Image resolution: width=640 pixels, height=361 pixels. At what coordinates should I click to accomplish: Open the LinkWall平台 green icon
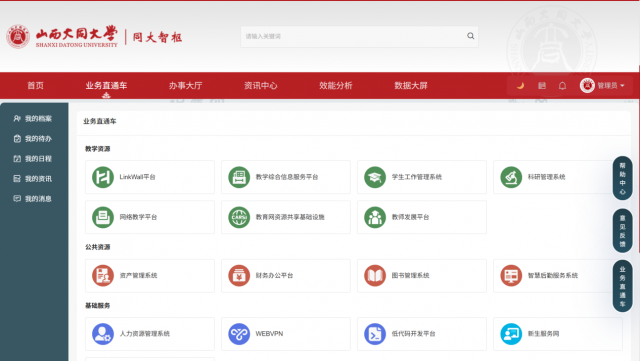coord(102,177)
